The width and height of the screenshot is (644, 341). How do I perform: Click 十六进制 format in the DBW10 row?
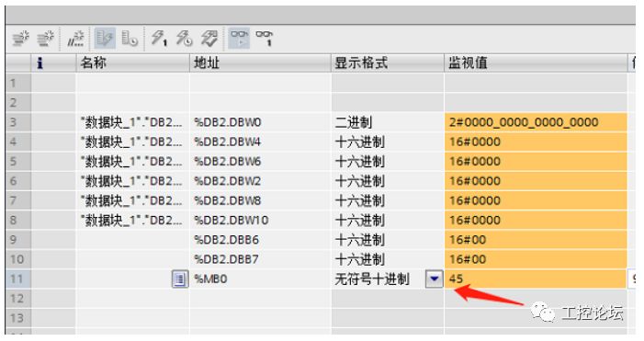point(388,220)
